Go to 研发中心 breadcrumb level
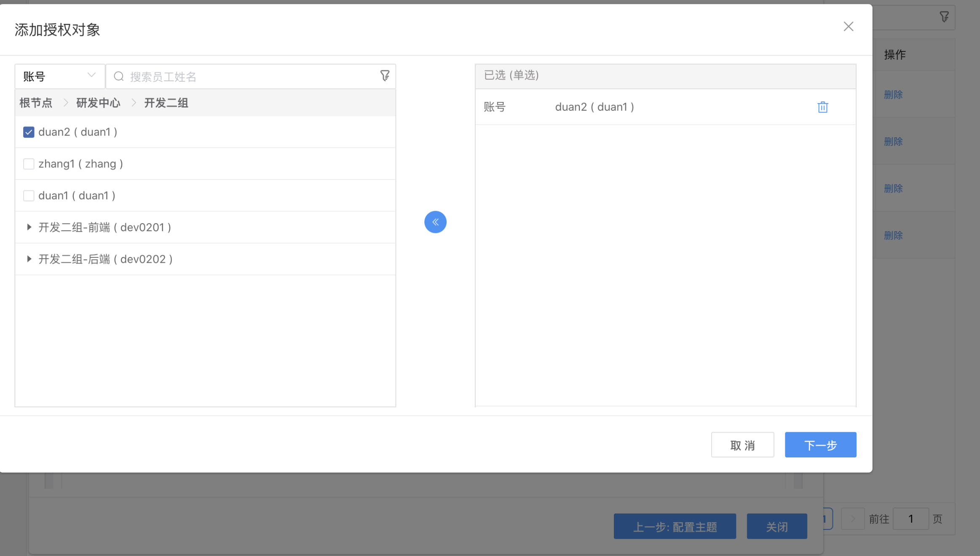The image size is (980, 556). (x=98, y=103)
